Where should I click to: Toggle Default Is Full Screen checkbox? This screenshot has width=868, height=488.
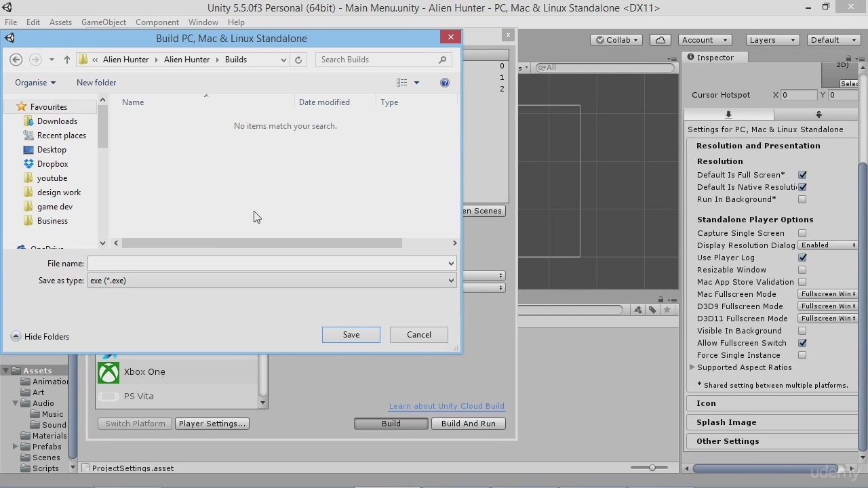click(802, 175)
